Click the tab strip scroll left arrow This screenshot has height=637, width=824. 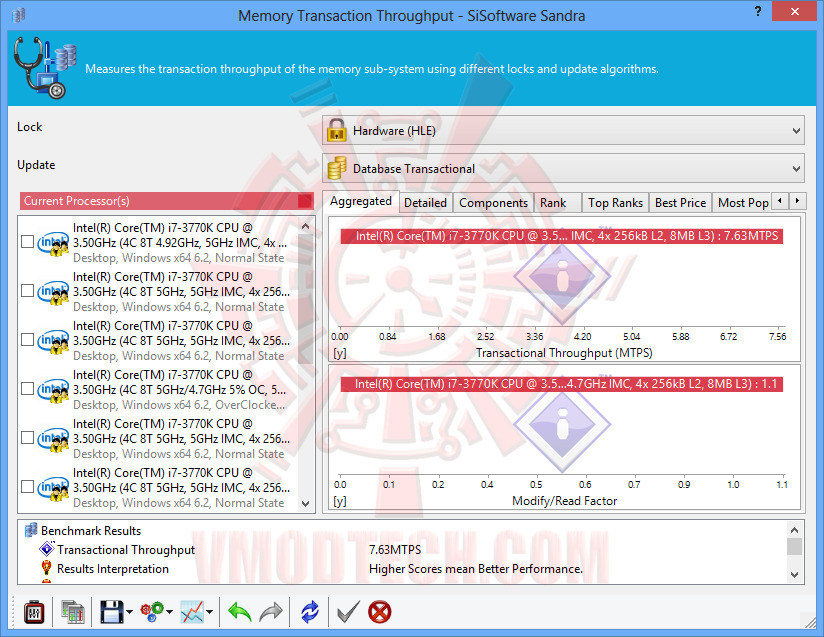780,201
